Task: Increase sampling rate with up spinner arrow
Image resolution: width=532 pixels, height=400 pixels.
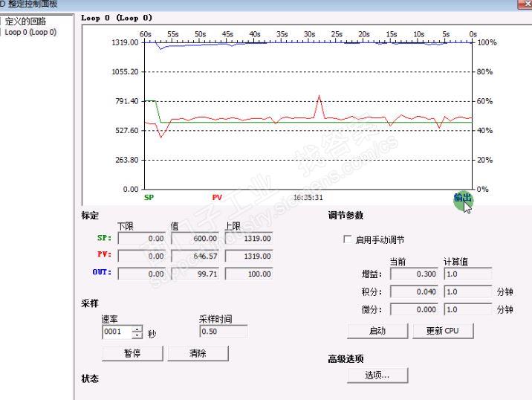Action: [x=137, y=329]
